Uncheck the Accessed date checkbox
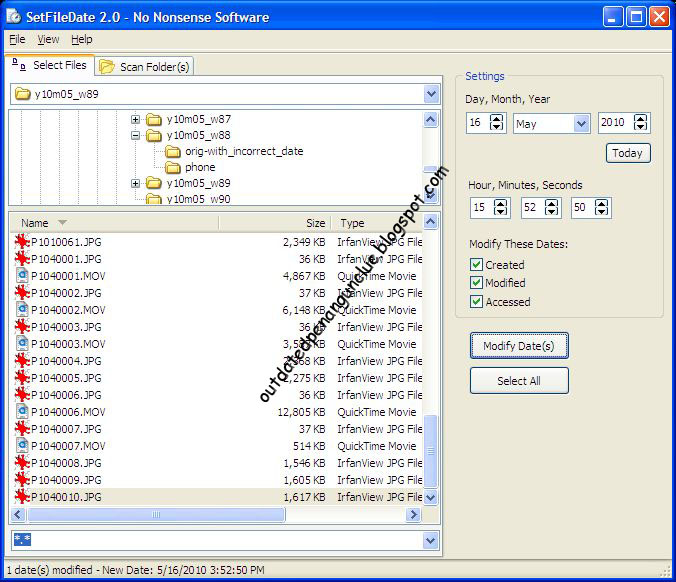The height and width of the screenshot is (582, 676). pyautogui.click(x=476, y=301)
